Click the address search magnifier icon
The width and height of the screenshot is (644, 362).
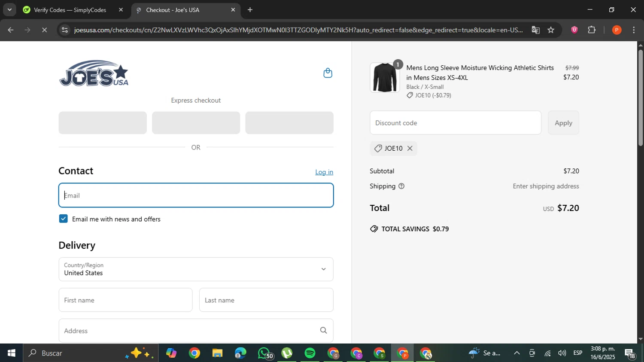coord(323,330)
